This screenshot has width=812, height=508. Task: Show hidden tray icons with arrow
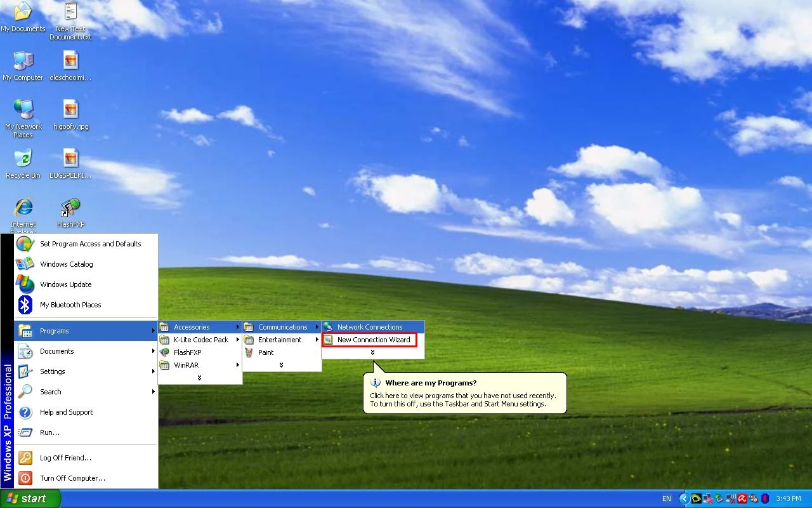(684, 498)
